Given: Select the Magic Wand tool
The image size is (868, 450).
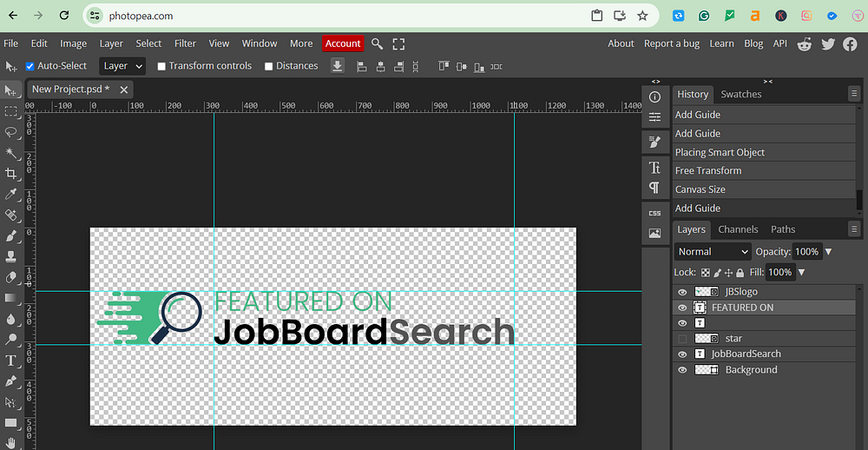Looking at the screenshot, I should point(11,153).
